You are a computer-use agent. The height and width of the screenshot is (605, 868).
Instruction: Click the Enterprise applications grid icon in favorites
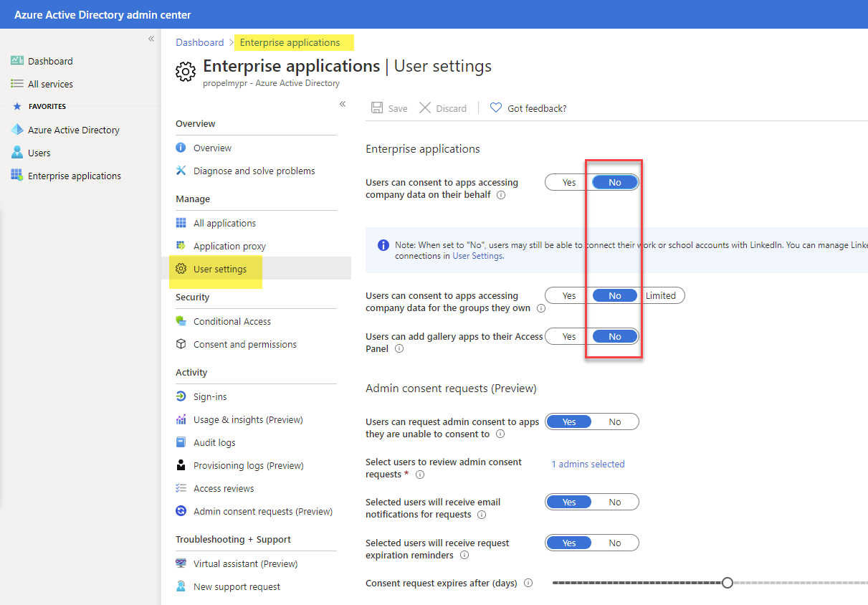pyautogui.click(x=17, y=176)
